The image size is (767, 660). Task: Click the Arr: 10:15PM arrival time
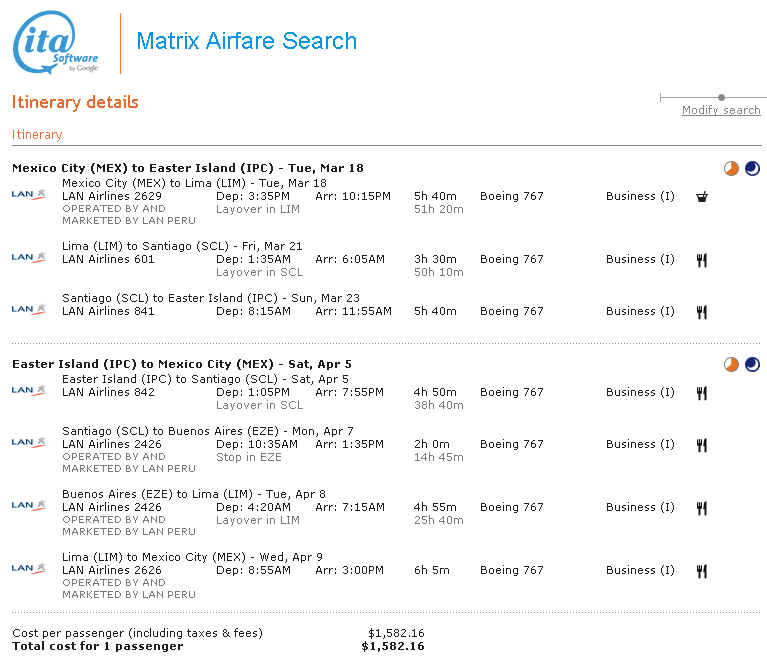click(353, 196)
